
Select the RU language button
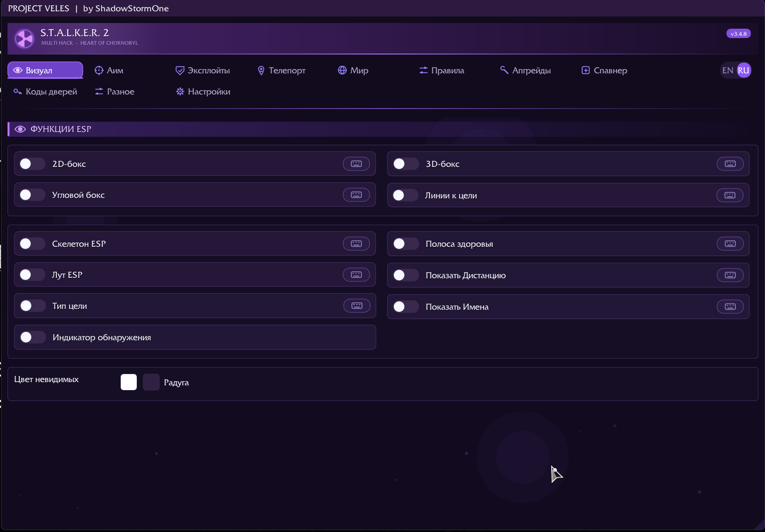(x=743, y=70)
